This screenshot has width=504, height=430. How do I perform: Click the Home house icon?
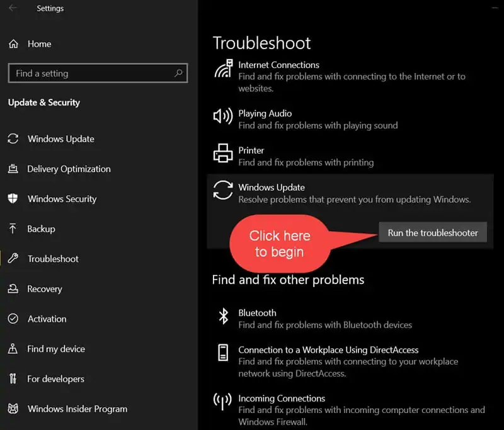pyautogui.click(x=13, y=43)
